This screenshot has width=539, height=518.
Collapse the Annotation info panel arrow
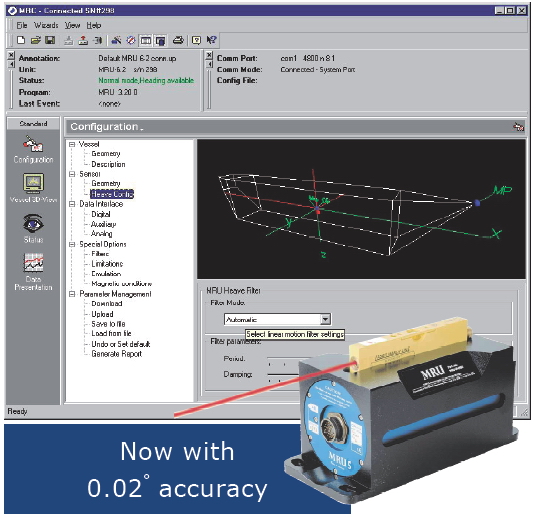(11, 64)
